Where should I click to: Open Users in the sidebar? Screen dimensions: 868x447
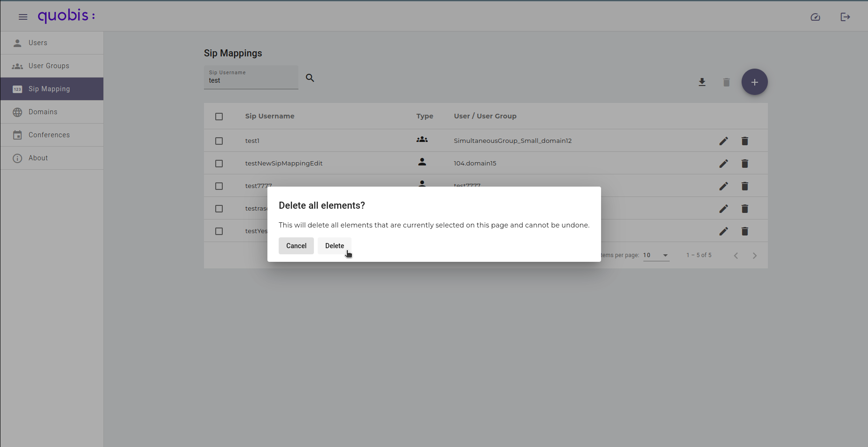coord(52,43)
